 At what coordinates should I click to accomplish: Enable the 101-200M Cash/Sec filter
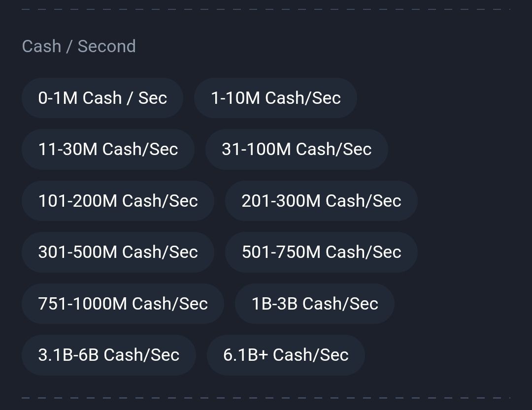(118, 201)
